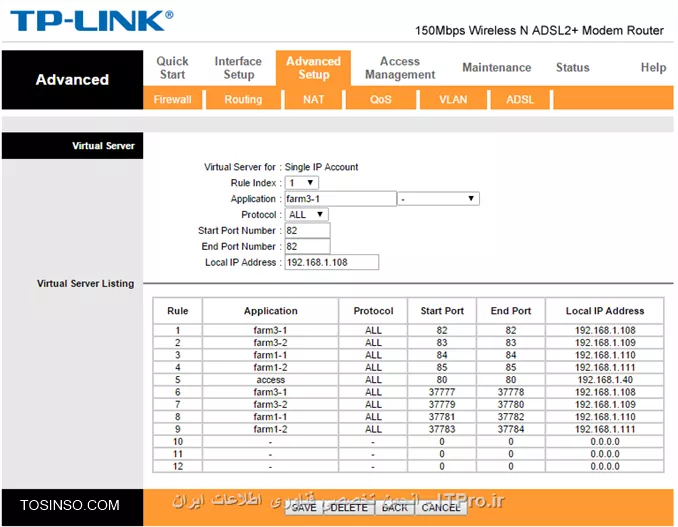
Task: Click end port 37784 cell
Action: click(511, 429)
